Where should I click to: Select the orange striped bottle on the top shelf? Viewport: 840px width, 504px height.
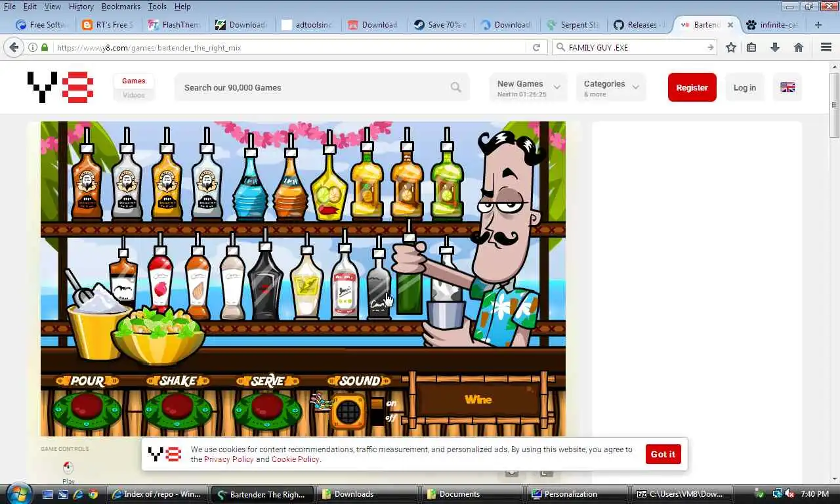[290, 177]
